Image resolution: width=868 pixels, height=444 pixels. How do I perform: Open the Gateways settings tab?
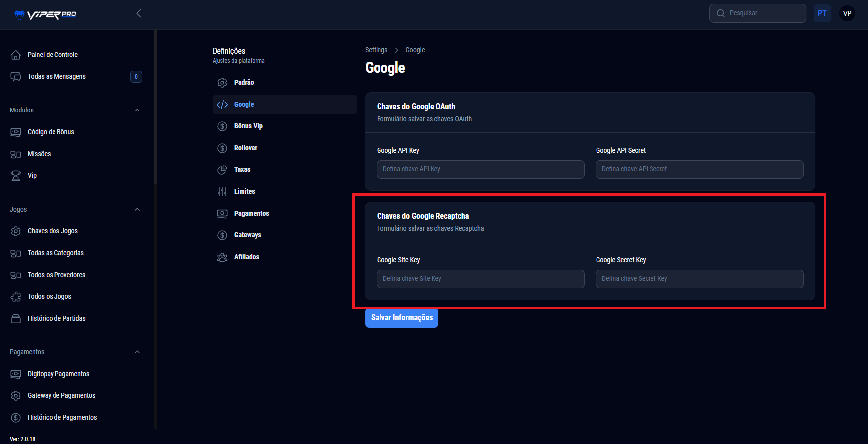pos(247,235)
